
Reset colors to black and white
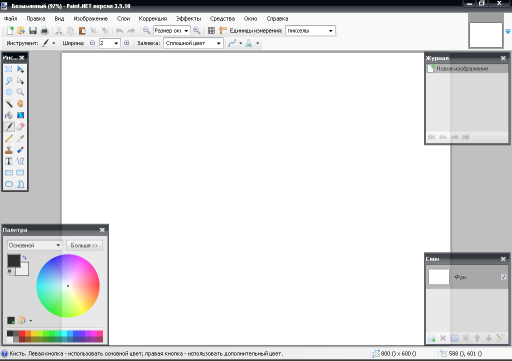[10, 272]
